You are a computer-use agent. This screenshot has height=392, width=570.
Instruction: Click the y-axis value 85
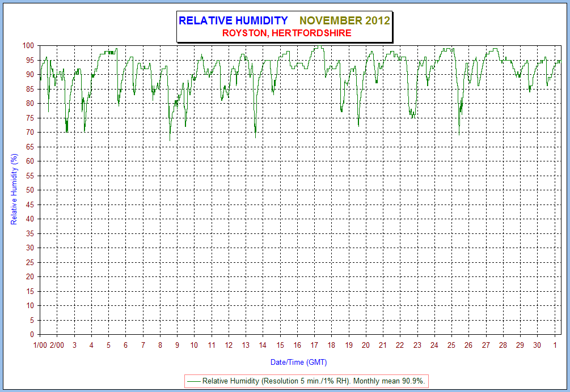click(x=30, y=89)
